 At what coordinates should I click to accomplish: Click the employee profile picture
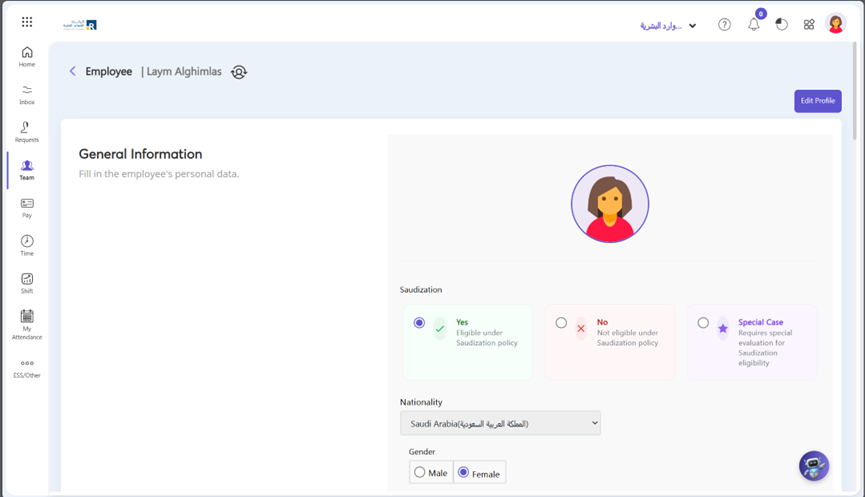tap(609, 204)
